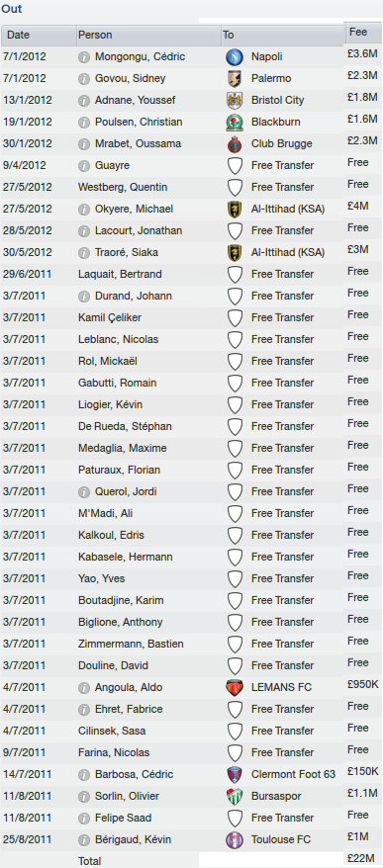Click the LEMANS FC crest icon
The image size is (383, 868).
click(235, 687)
